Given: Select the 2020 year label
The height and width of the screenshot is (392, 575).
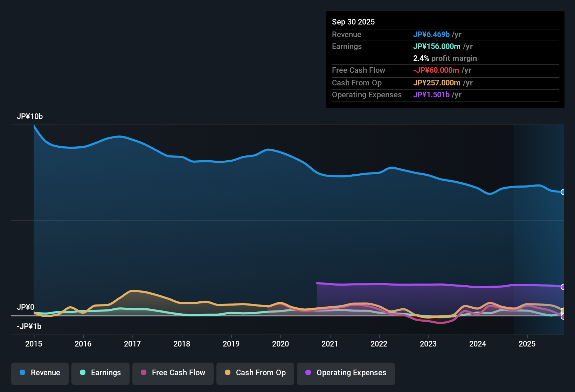Looking at the screenshot, I should [x=280, y=344].
